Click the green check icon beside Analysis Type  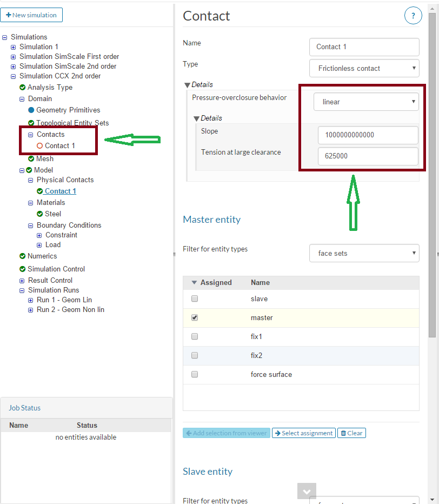[x=23, y=87]
